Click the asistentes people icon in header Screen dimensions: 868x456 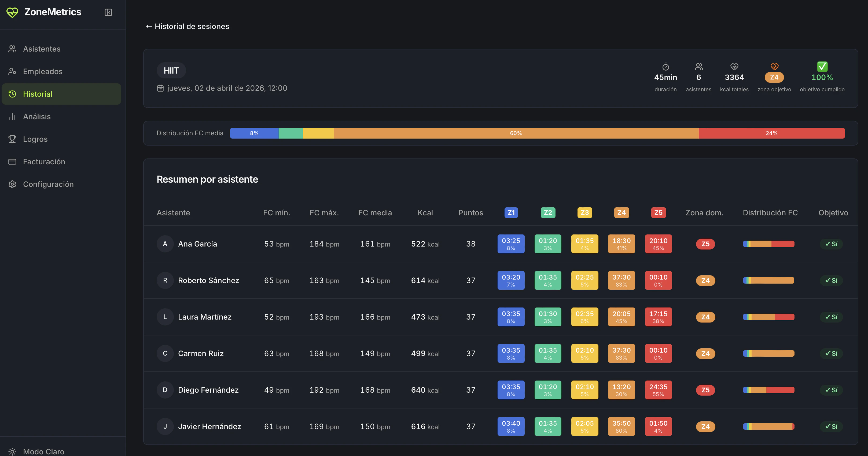[x=698, y=66]
